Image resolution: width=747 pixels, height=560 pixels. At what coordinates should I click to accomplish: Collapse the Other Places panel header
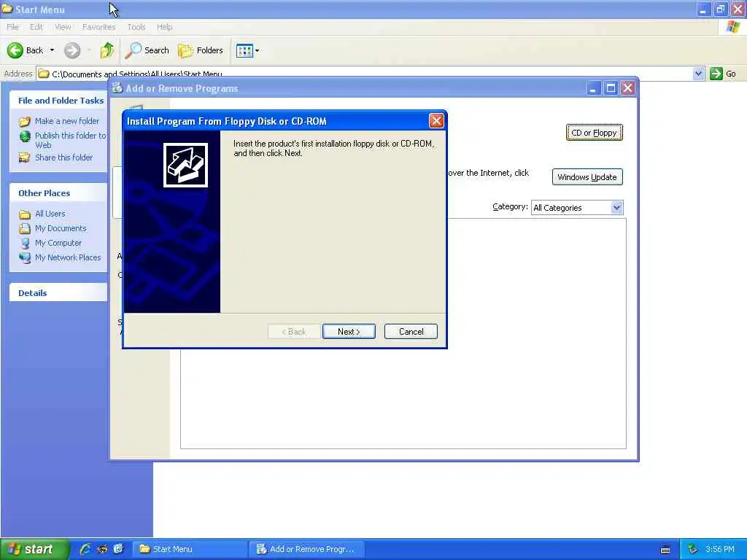tap(58, 192)
